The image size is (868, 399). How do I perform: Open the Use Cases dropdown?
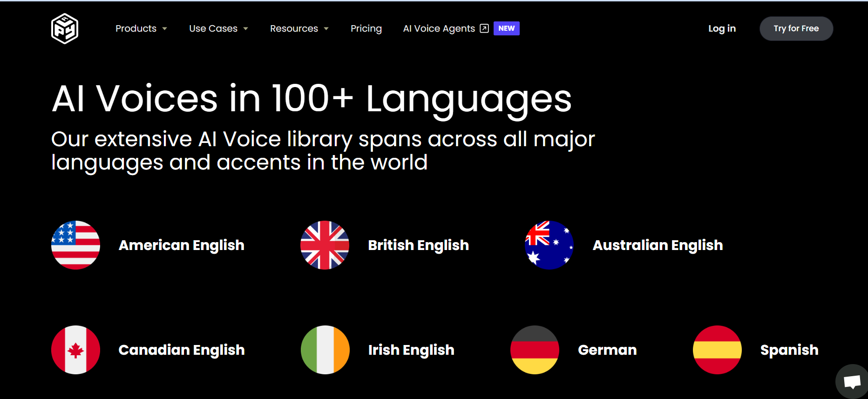218,28
